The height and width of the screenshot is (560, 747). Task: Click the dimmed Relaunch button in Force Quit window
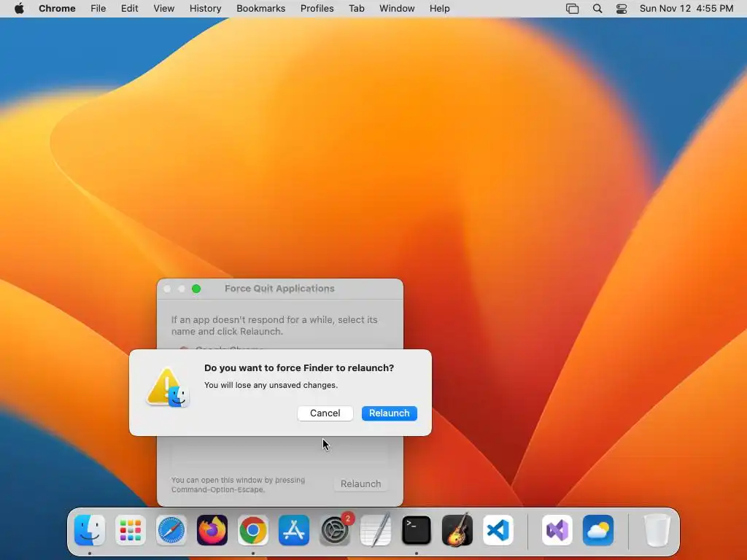point(360,484)
